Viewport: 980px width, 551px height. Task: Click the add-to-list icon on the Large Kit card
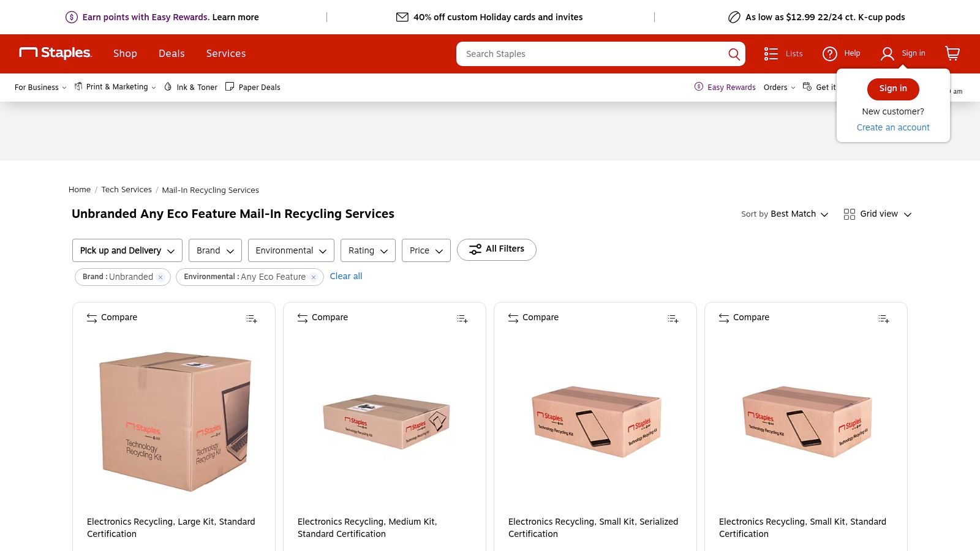[x=251, y=319]
